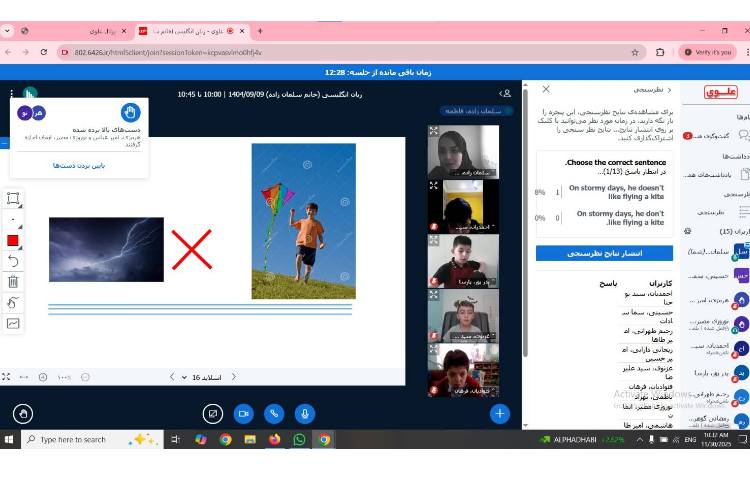
Task: Open the blue plus actions button
Action: pyautogui.click(x=500, y=413)
